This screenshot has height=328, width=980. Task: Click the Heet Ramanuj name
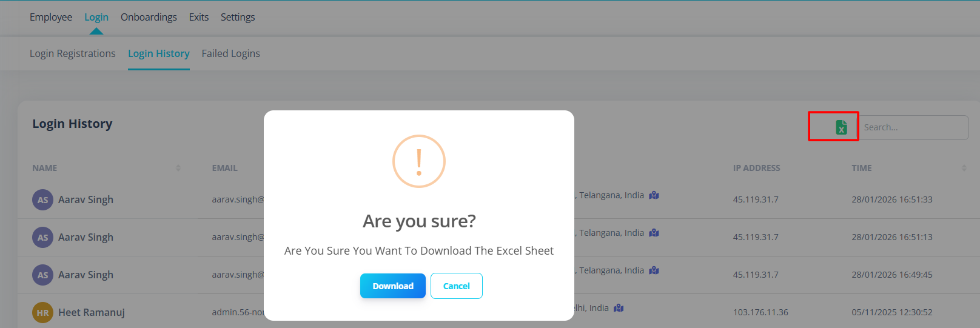click(92, 312)
